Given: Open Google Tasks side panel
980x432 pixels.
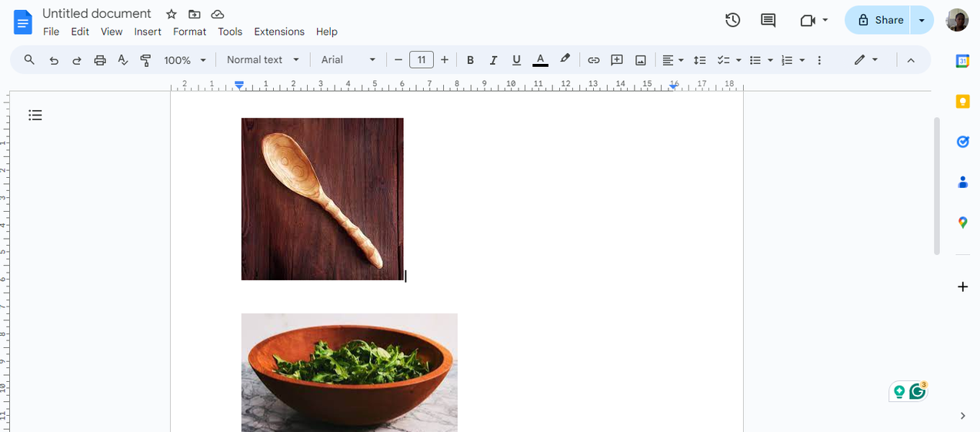Looking at the screenshot, I should [962, 142].
